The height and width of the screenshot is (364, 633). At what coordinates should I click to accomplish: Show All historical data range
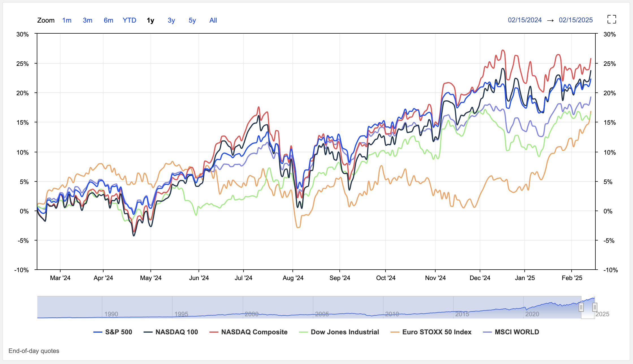tap(213, 20)
